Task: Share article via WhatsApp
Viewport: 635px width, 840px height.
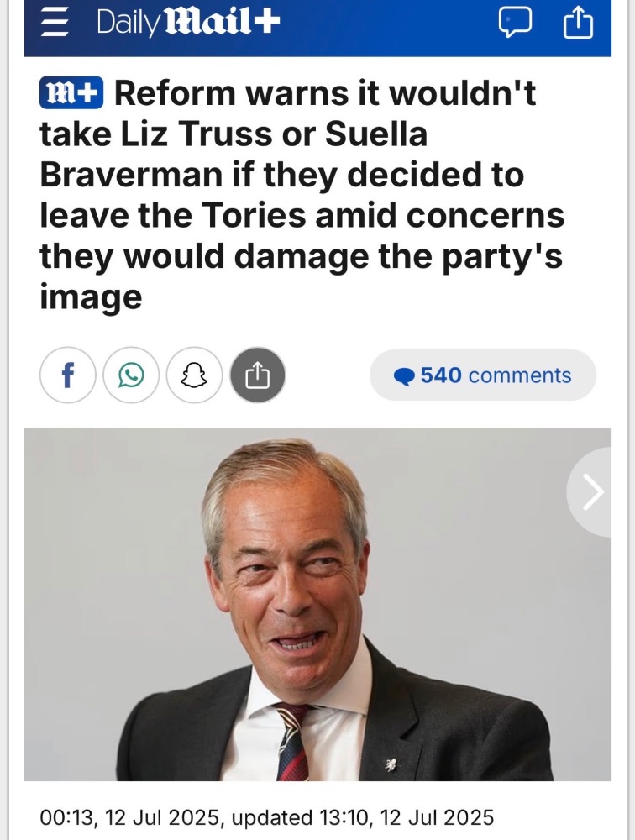Action: (x=131, y=375)
